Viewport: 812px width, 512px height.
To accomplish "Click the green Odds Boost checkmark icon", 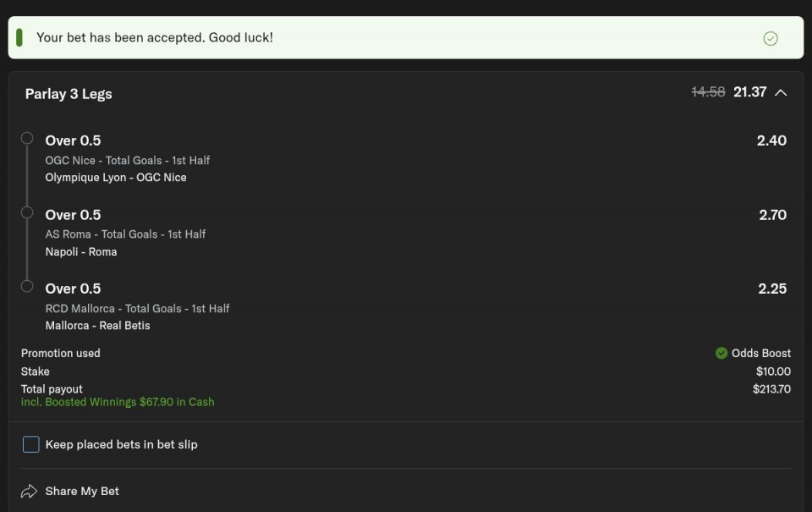I will click(721, 353).
